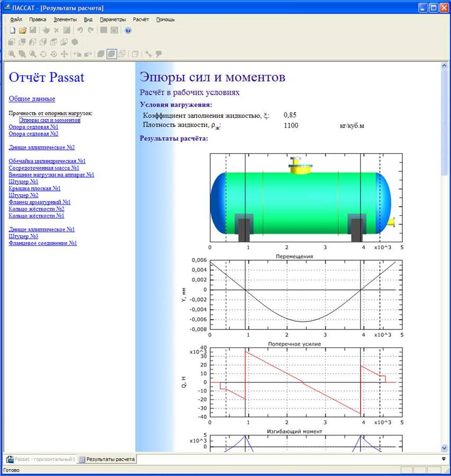Open the Параметры menu
This screenshot has width=451, height=476.
coord(113,20)
